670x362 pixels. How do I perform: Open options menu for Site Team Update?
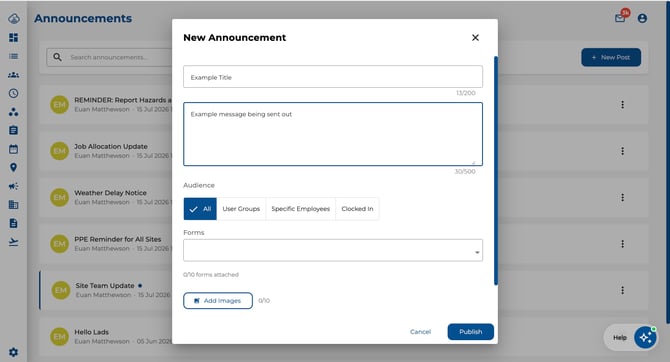pyautogui.click(x=622, y=290)
